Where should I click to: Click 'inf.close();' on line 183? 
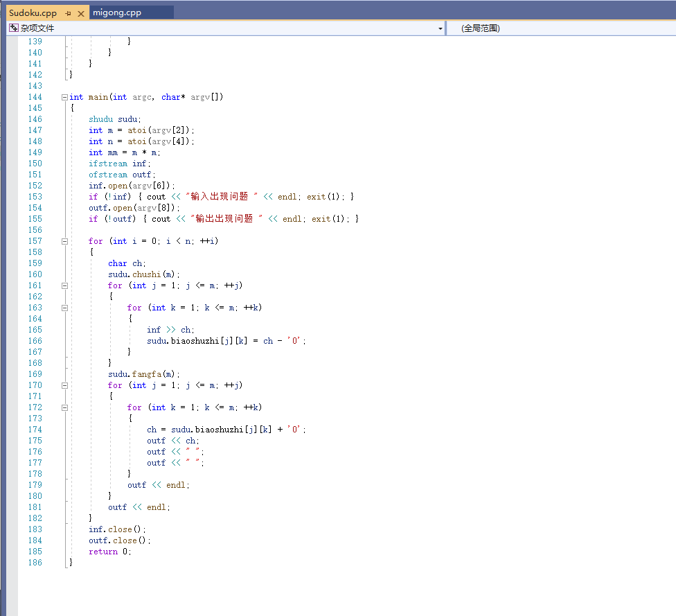tap(117, 529)
